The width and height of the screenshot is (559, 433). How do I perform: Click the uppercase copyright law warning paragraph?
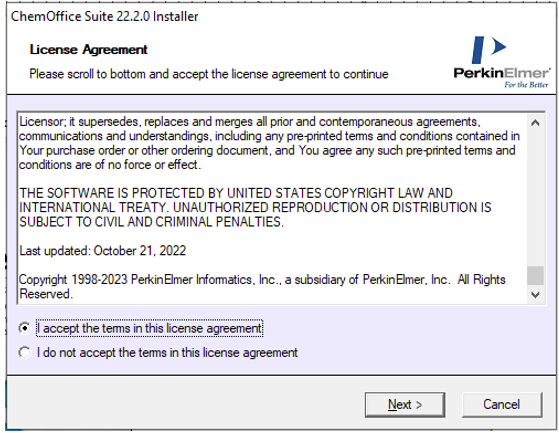click(x=255, y=207)
